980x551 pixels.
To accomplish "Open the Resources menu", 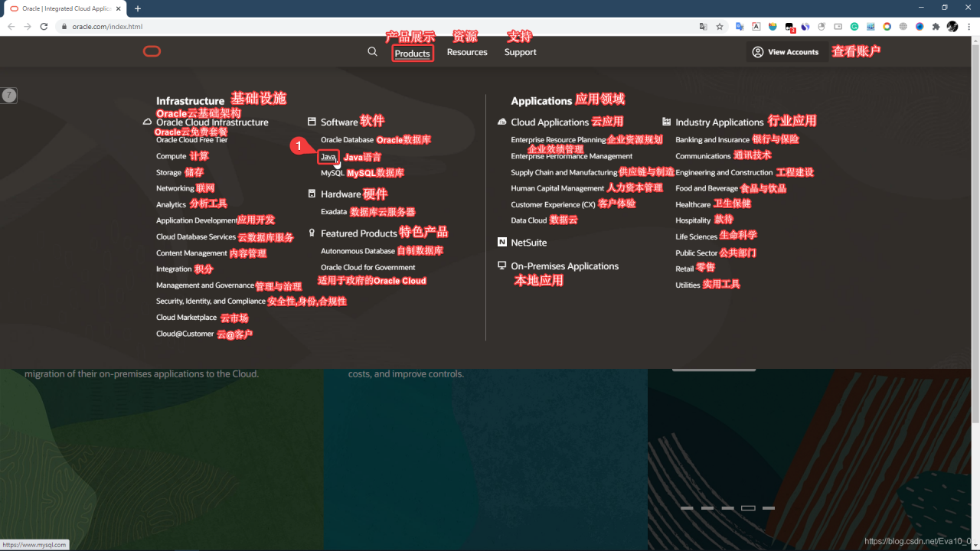I will (467, 52).
